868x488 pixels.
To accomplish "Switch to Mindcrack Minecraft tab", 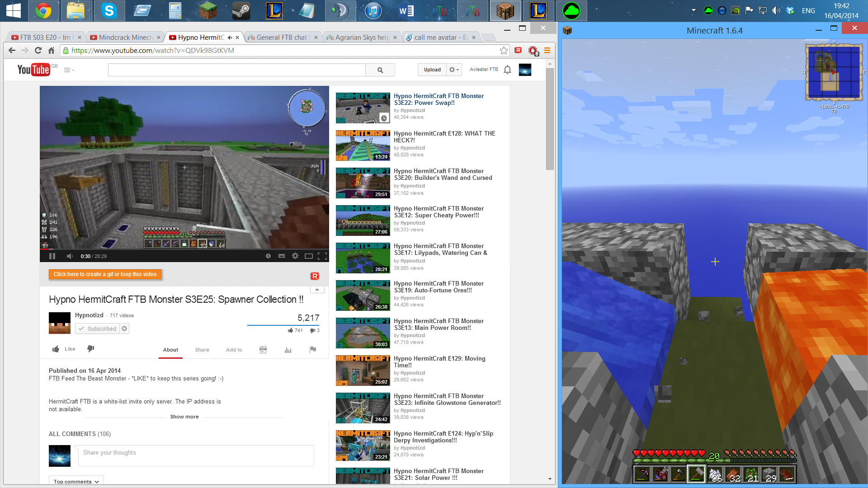I will pyautogui.click(x=126, y=38).
